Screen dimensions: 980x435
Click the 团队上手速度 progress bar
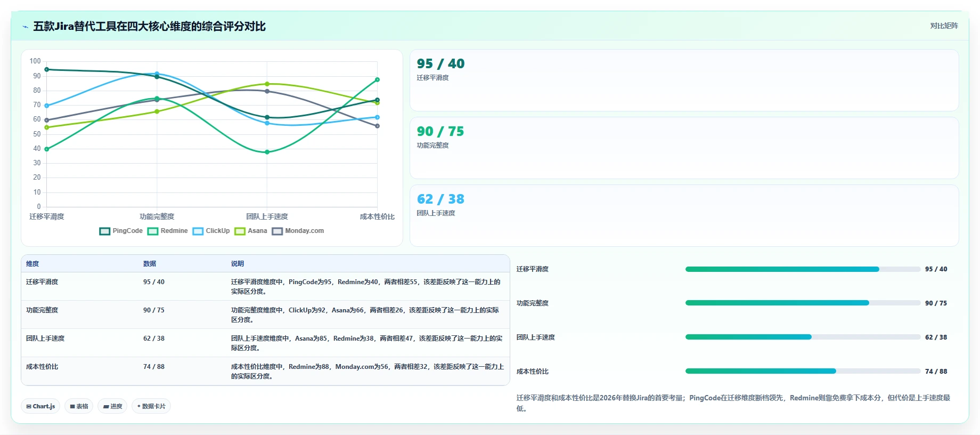point(803,337)
